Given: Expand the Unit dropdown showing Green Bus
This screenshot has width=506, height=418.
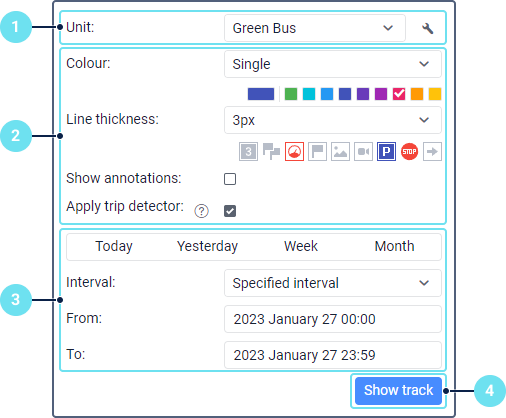Looking at the screenshot, I should [315, 28].
